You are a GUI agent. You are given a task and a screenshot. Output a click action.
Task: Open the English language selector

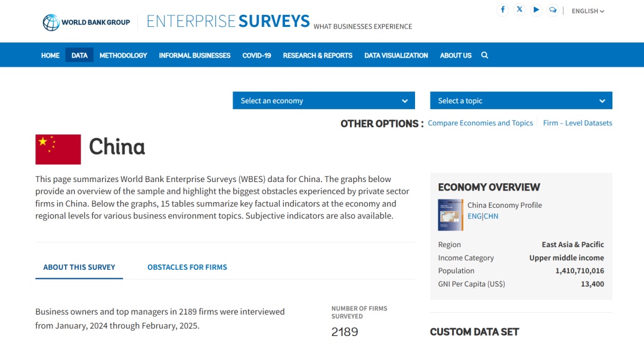(x=587, y=11)
